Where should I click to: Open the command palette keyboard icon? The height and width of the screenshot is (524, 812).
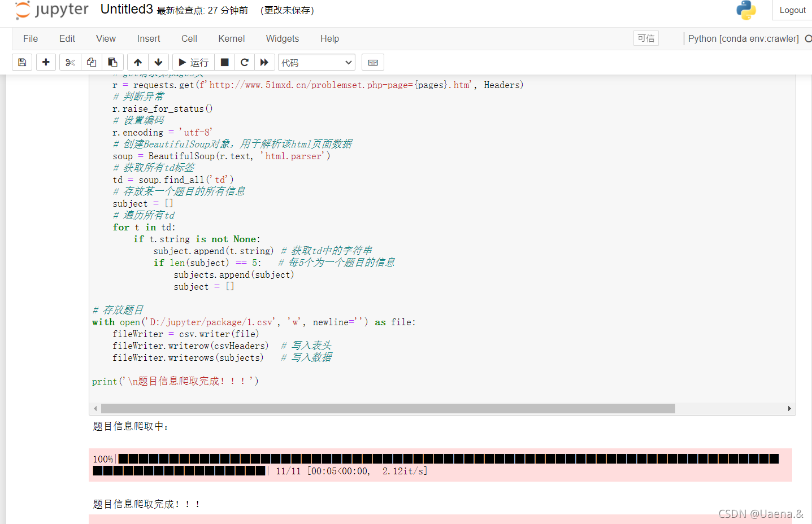pyautogui.click(x=373, y=62)
